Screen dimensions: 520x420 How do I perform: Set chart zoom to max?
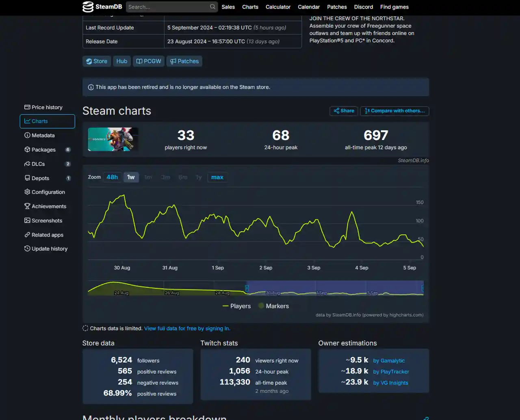pos(217,177)
